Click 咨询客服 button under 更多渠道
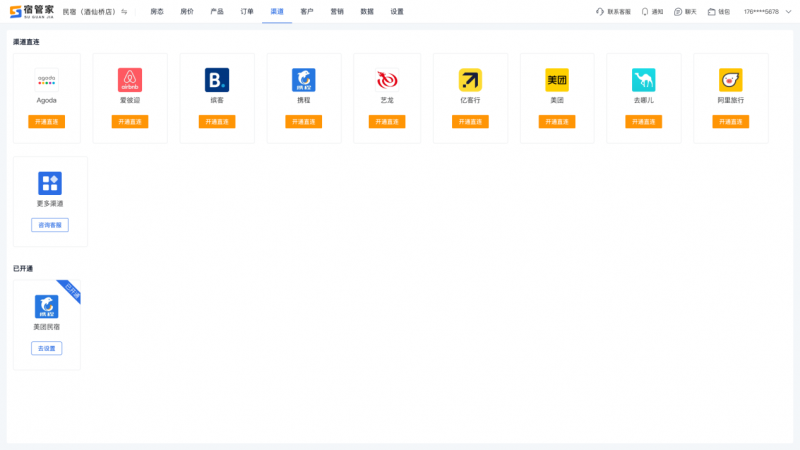 point(50,225)
